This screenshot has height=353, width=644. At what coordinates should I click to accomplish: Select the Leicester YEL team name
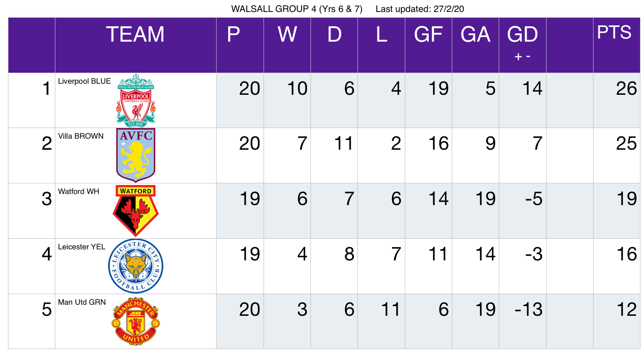(81, 247)
